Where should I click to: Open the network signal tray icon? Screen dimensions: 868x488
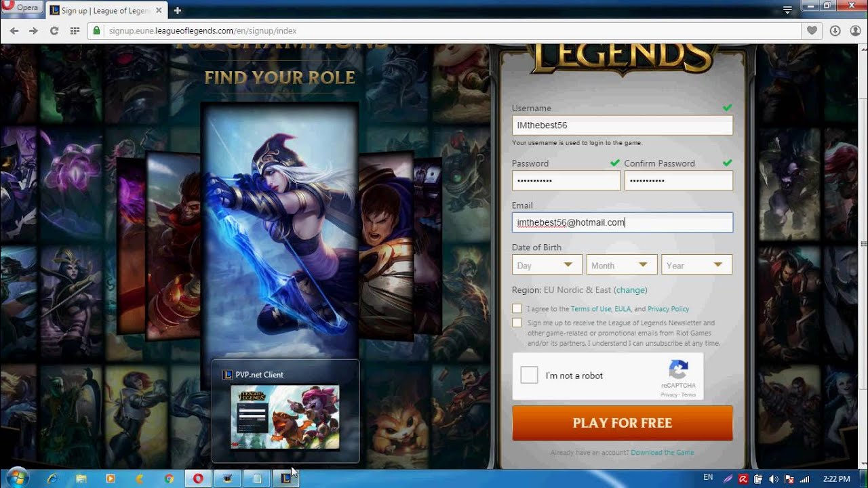coord(805,479)
